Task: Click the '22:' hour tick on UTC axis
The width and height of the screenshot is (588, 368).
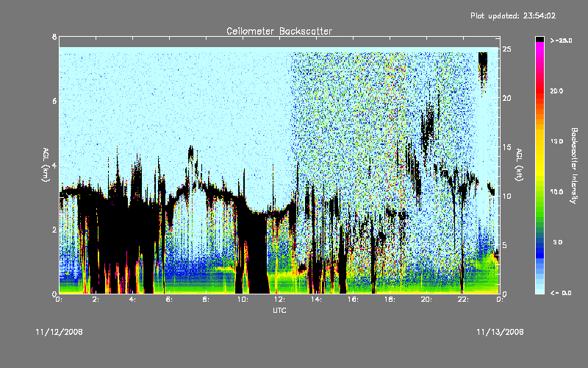Action: [463, 300]
